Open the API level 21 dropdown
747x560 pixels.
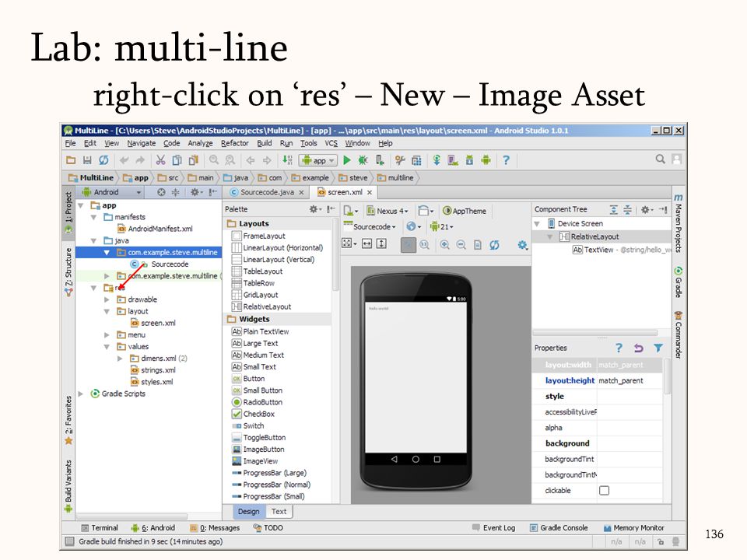(x=442, y=227)
